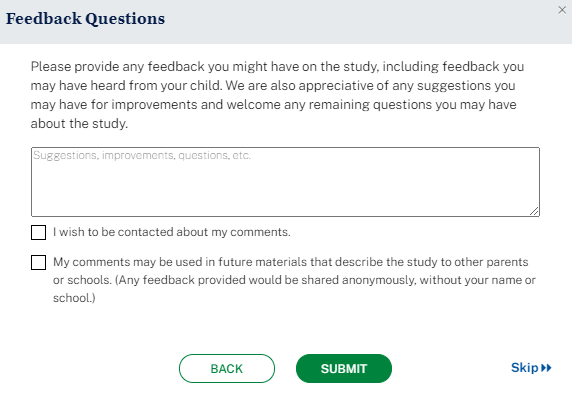Image resolution: width=572 pixels, height=393 pixels.
Task: Click the empty lower area inside the feedback textarea
Action: coord(285,193)
